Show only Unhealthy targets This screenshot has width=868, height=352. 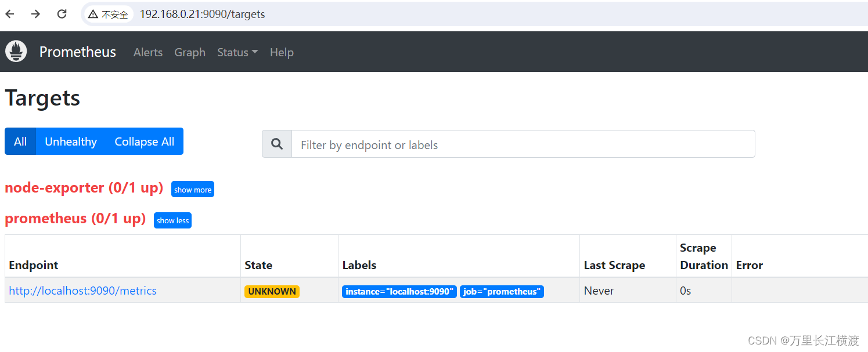(71, 141)
